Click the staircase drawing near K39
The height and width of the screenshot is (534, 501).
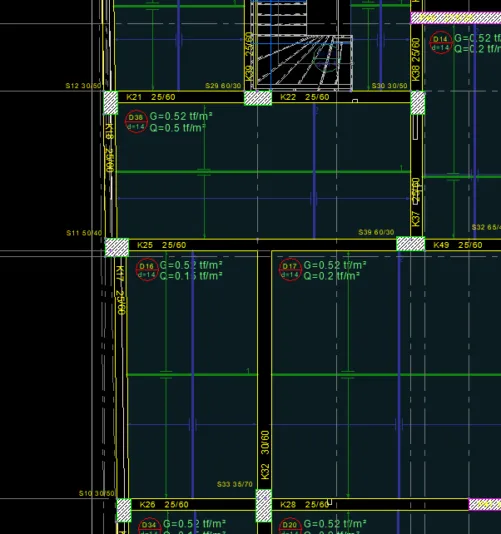tap(302, 46)
